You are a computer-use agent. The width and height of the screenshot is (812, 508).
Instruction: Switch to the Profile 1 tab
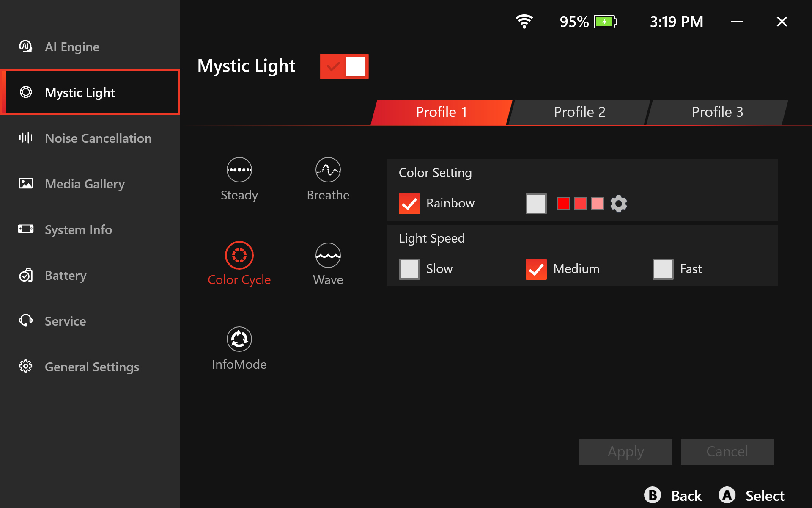tap(442, 112)
